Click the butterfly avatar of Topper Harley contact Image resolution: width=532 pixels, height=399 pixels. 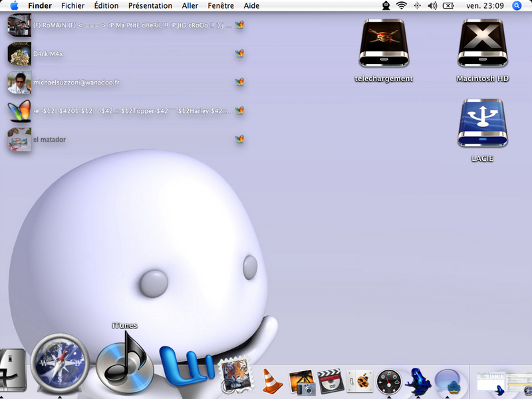[x=19, y=110]
